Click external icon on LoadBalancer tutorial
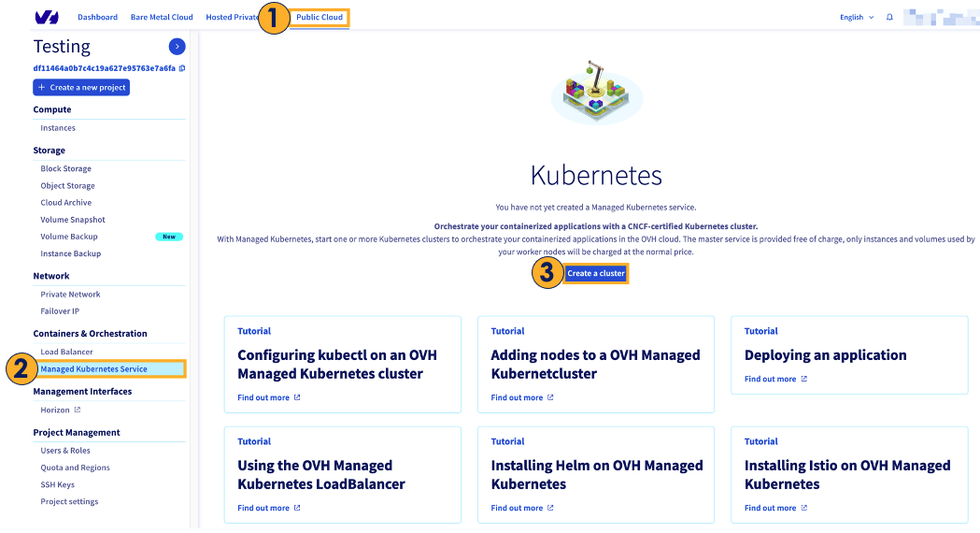The height and width of the screenshot is (533, 980). 297,508
